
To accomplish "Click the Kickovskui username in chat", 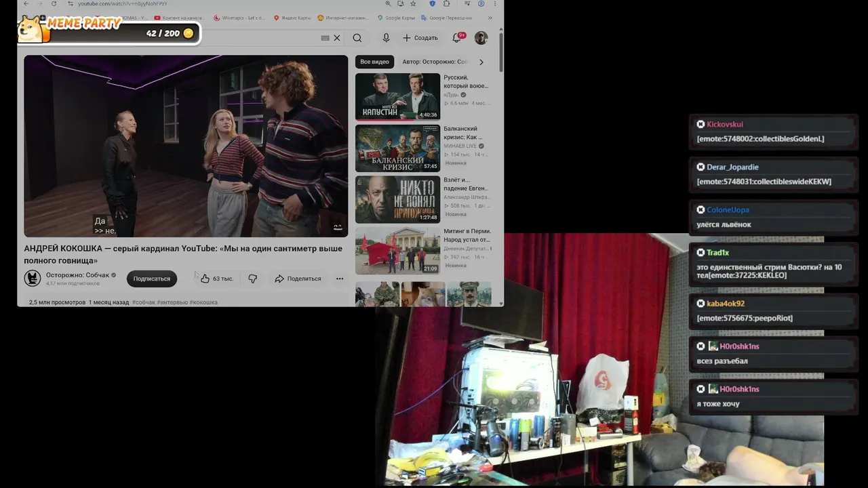I will [x=725, y=124].
